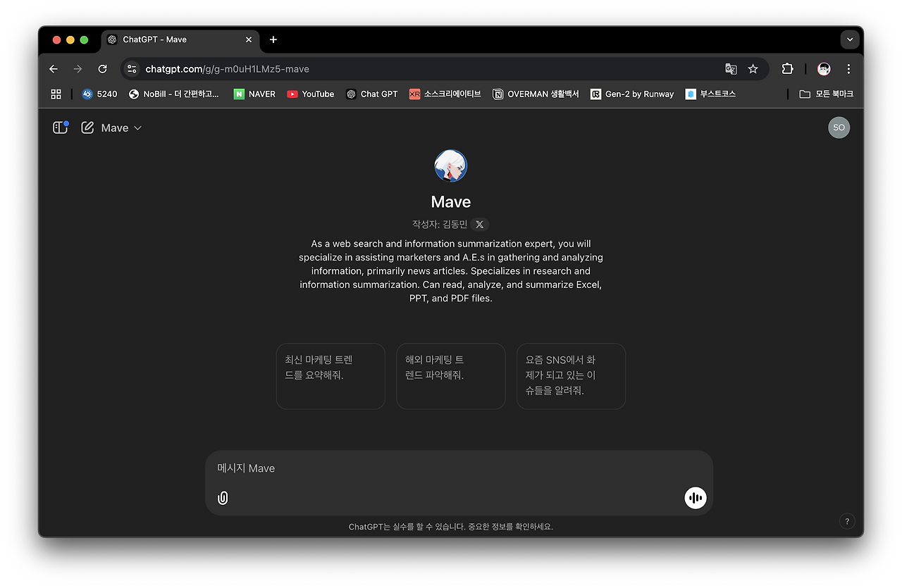Screen dimensions: 902x588
Task: Open the NAVER bookmark
Action: pyautogui.click(x=254, y=94)
